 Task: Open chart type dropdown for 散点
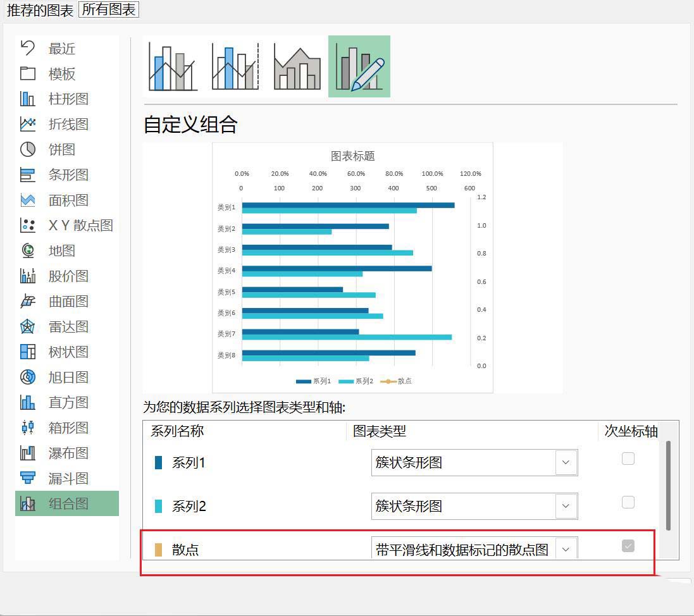566,549
